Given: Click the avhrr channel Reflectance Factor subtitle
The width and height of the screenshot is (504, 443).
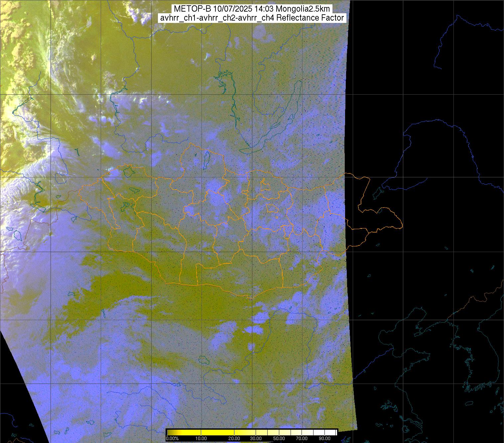Looking at the screenshot, I should (x=252, y=18).
